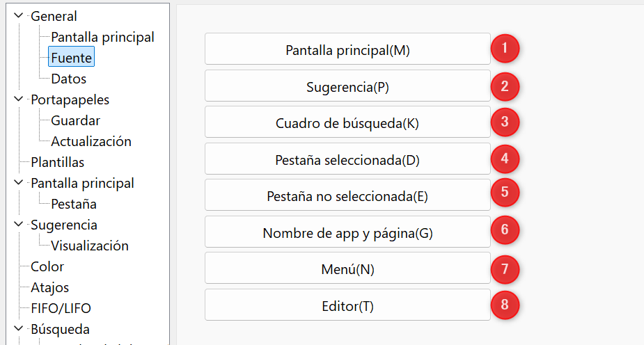Click the red number 5 marker
Screen dimensions: 644x345
click(505, 192)
